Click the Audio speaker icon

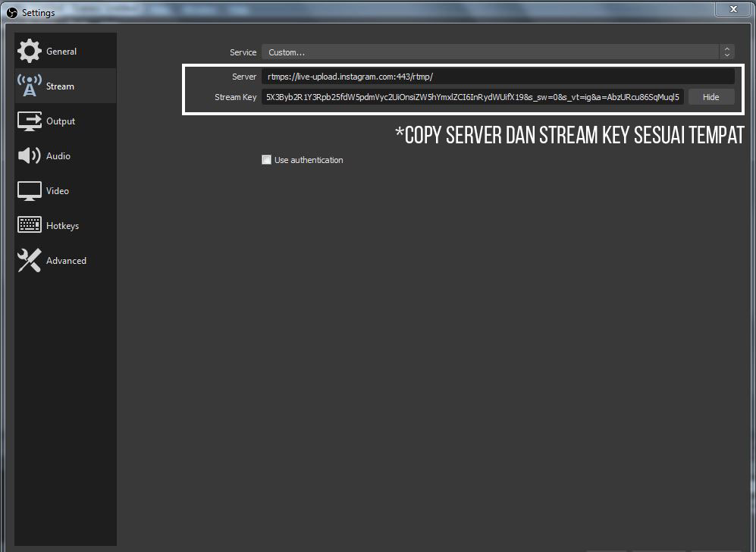30,155
